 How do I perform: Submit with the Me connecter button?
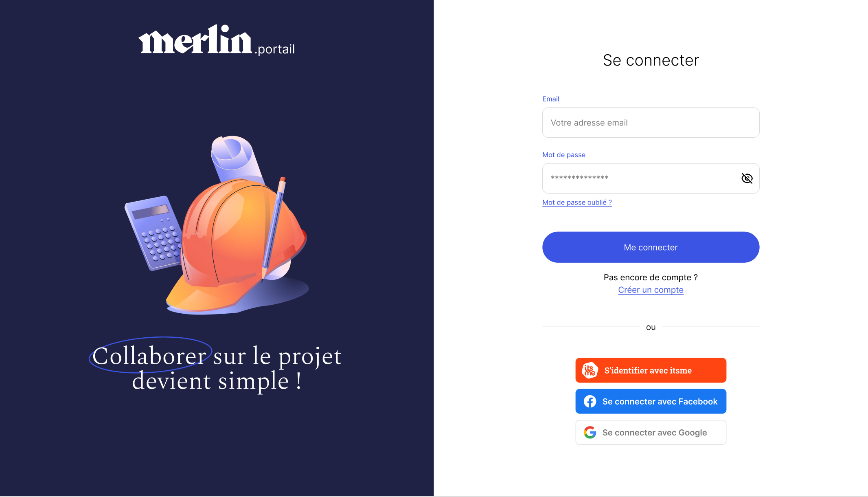651,247
